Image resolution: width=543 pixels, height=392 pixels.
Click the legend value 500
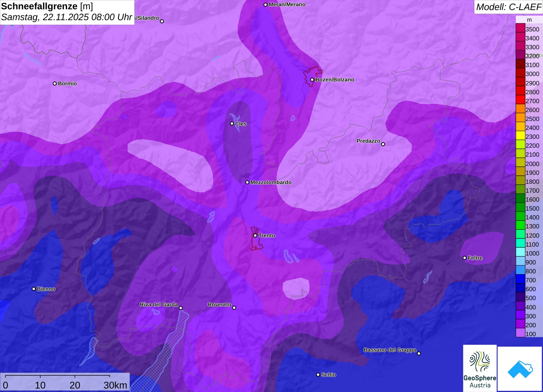[531, 298]
